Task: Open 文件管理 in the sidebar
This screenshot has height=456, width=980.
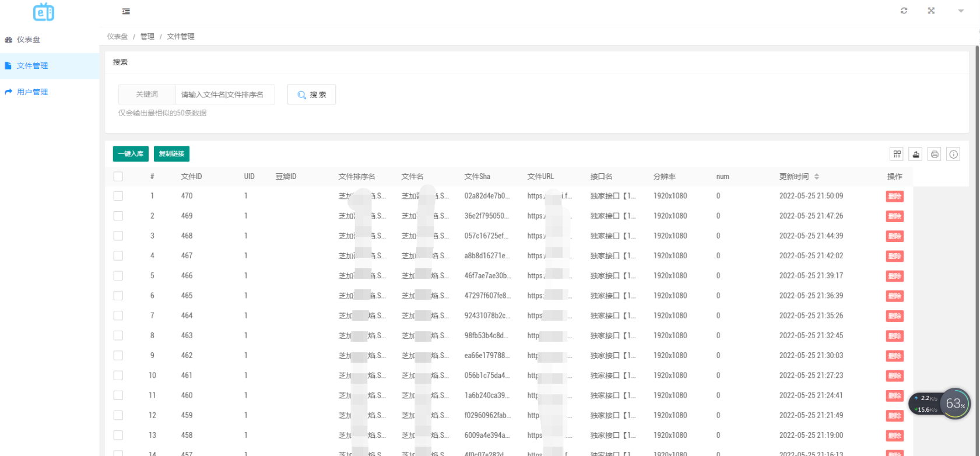Action: click(x=33, y=66)
